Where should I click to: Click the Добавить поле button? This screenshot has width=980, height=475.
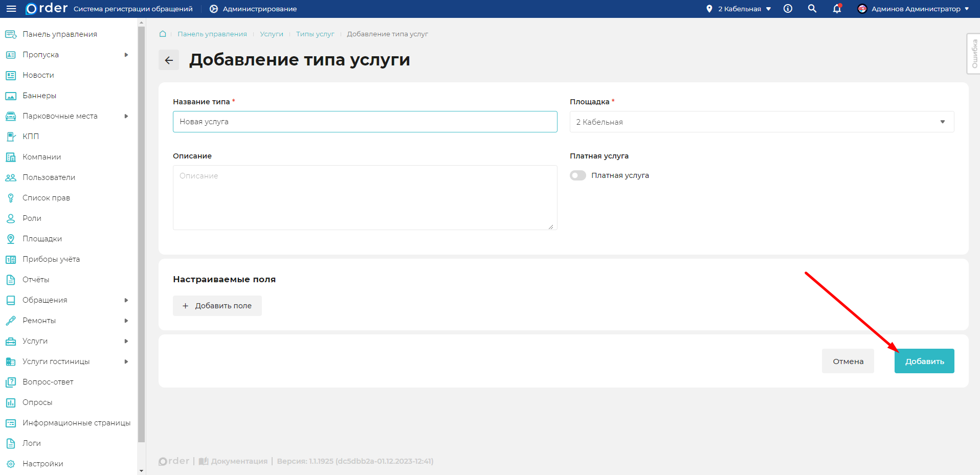tap(217, 306)
